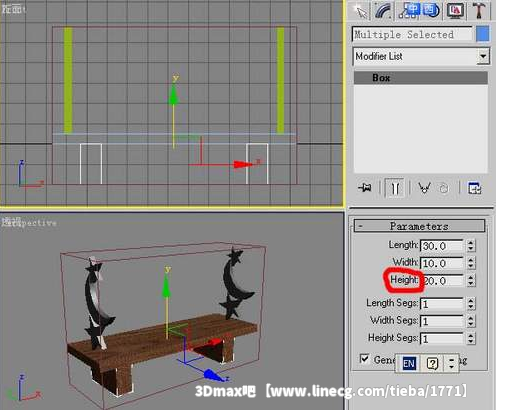
Task: Click the Height value field
Action: coord(441,281)
